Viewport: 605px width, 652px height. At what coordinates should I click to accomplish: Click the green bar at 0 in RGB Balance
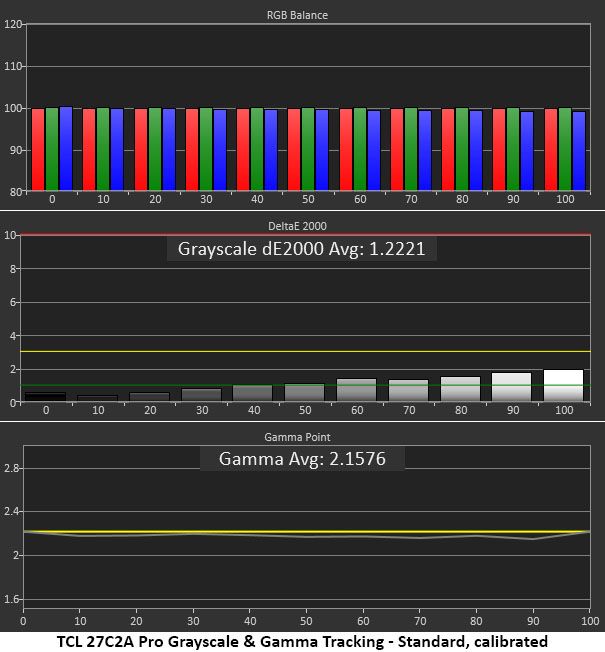[52, 149]
